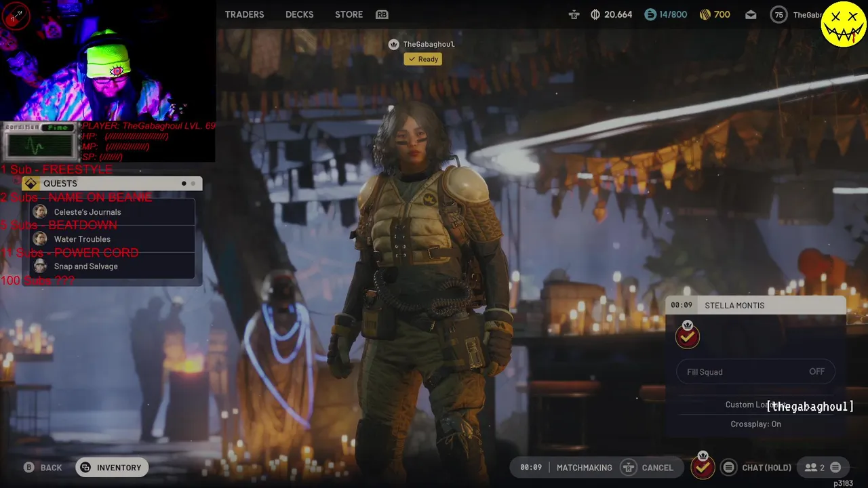Click the 20,664 credits balance
This screenshot has height=488, width=868.
coord(618,14)
